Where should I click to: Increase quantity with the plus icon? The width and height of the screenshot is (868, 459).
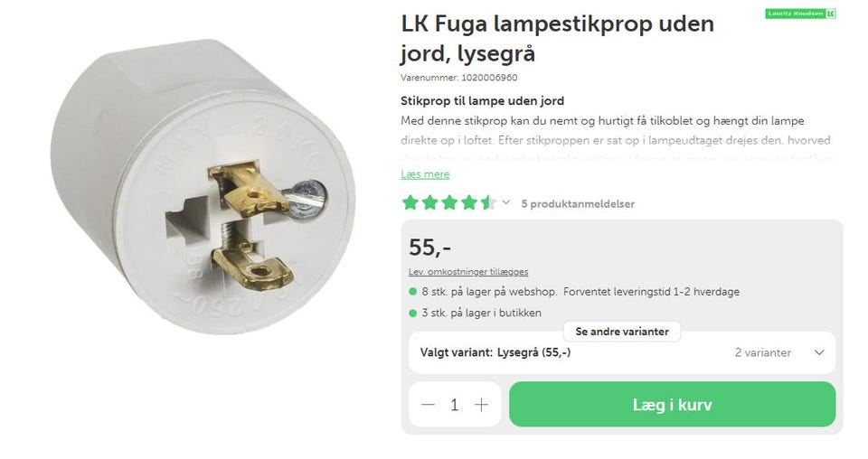[482, 405]
